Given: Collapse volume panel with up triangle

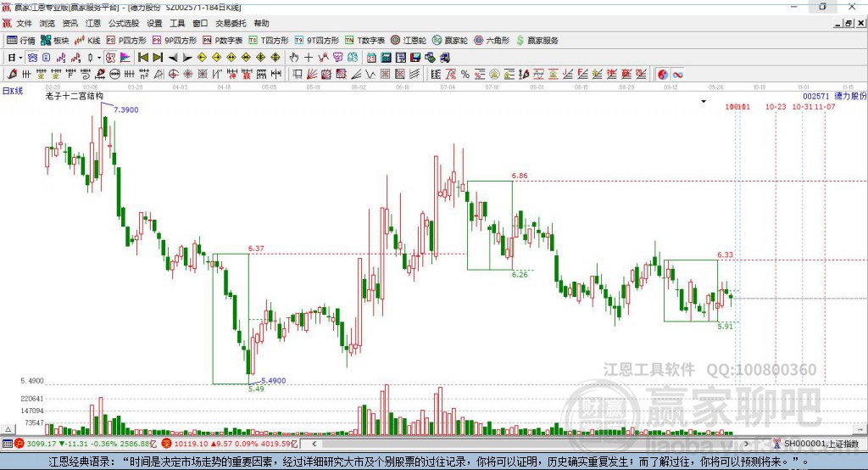Looking at the screenshot, I should click(8, 429).
